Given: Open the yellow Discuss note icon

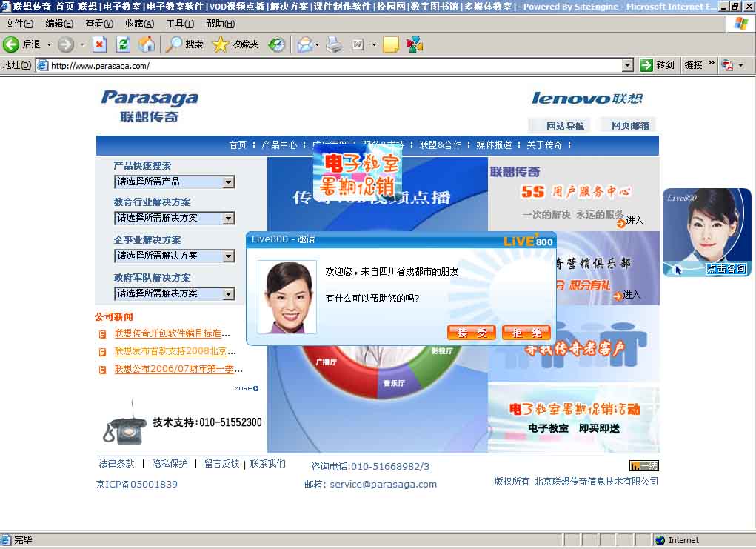Looking at the screenshot, I should pos(391,44).
